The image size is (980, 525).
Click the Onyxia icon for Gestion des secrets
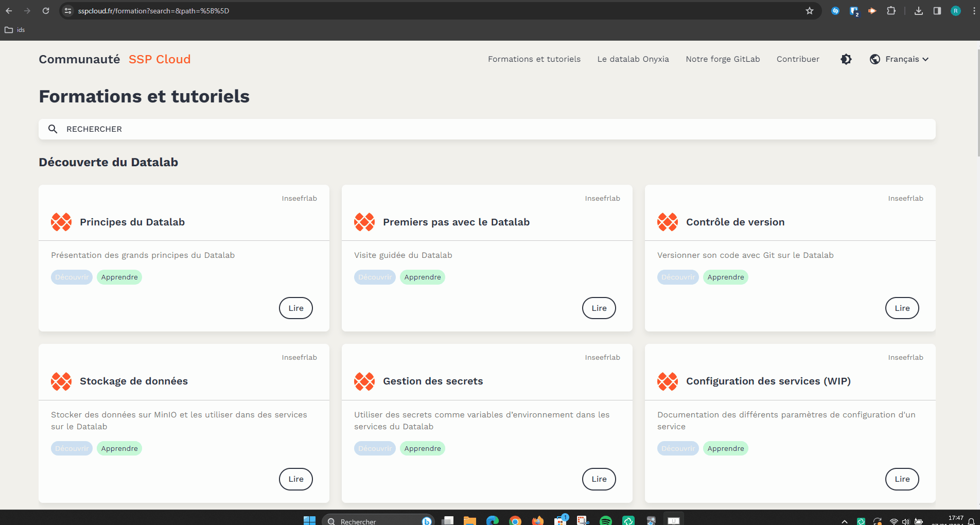pyautogui.click(x=364, y=381)
